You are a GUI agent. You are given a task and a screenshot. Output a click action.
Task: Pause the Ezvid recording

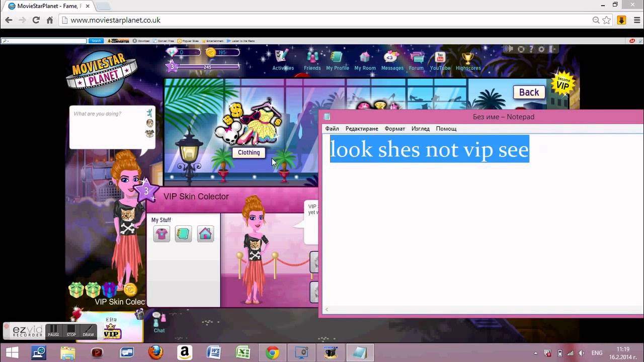(x=53, y=330)
